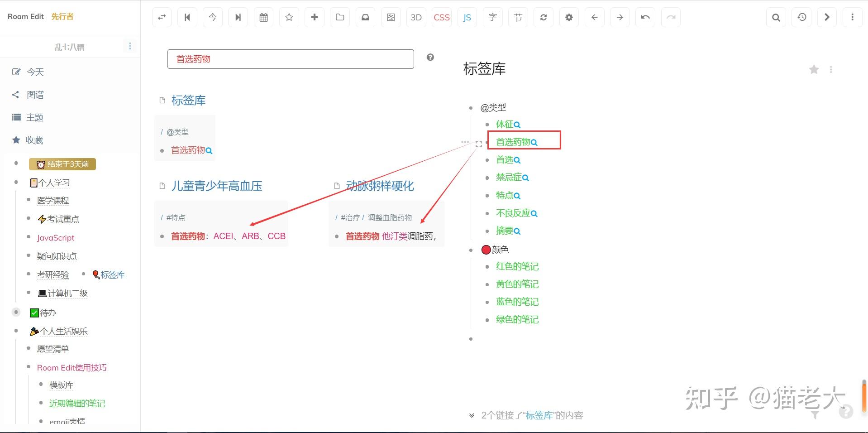This screenshot has height=433, width=868.
Task: Open the JS editor icon
Action: pos(467,17)
